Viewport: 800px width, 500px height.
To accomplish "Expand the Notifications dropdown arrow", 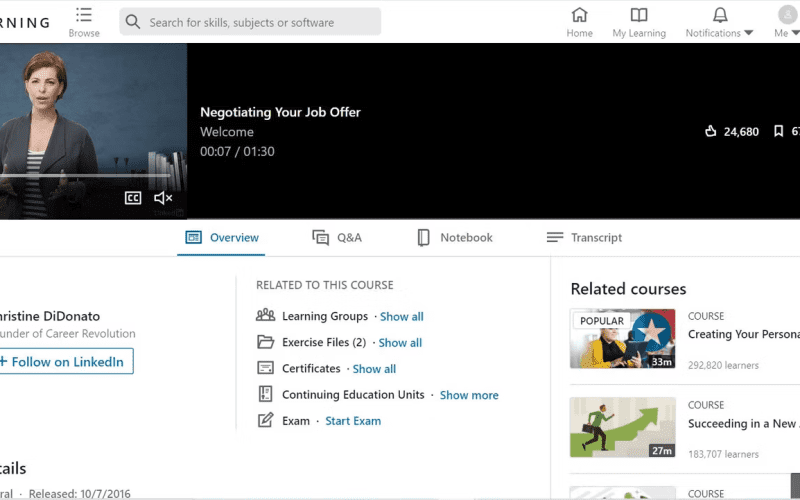I will coord(748,33).
